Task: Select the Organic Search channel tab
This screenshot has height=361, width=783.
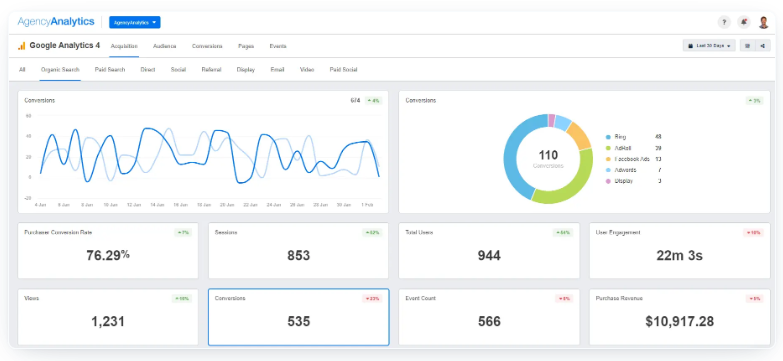Action: [60, 70]
